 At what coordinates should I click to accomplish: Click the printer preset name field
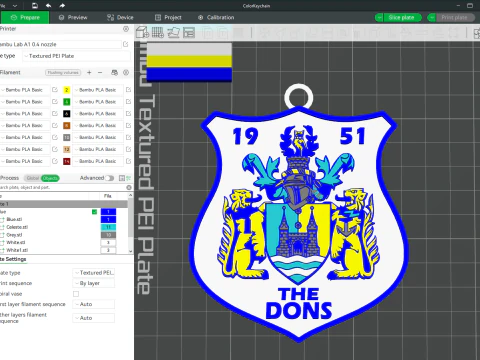(x=60, y=44)
